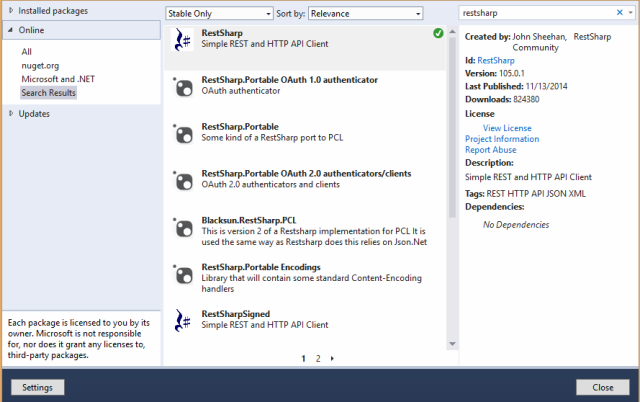
Task: Click the results list scroll down arrow
Action: coord(452,344)
